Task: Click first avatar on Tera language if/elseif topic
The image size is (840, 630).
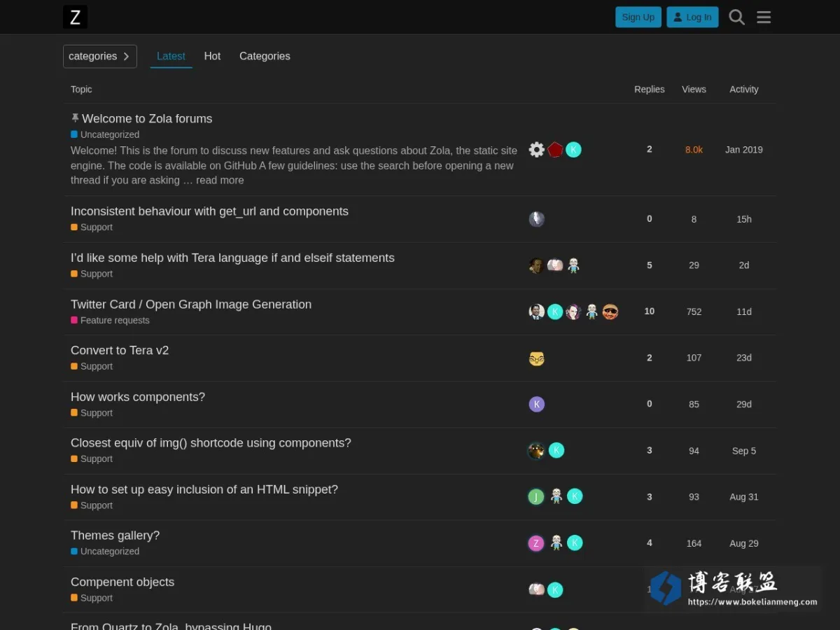Action: (x=537, y=265)
